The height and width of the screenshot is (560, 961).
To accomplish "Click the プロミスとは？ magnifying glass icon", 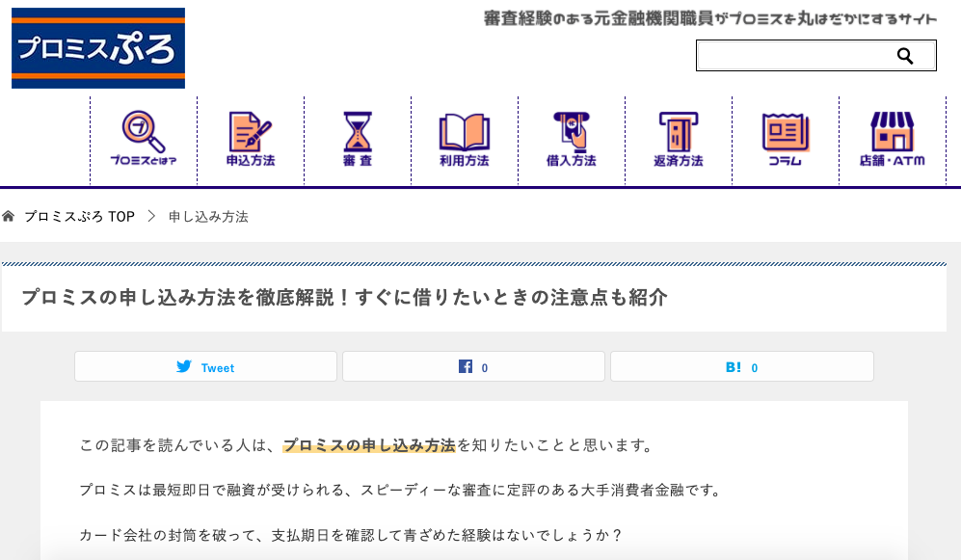I will coord(144,131).
